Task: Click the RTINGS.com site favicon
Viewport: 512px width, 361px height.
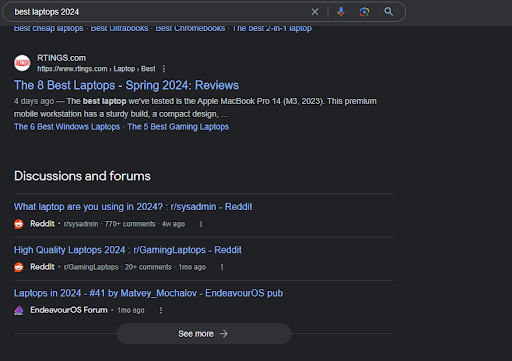Action: [x=22, y=63]
